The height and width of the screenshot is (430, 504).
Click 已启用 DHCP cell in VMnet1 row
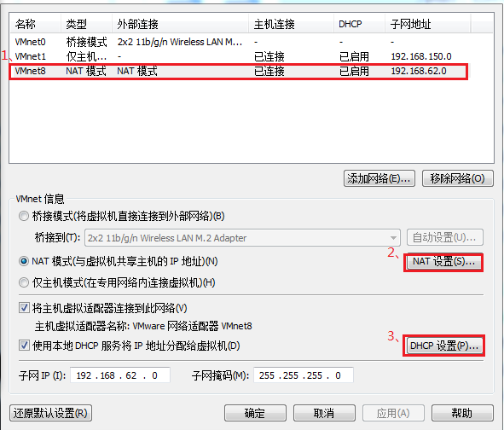coord(354,56)
